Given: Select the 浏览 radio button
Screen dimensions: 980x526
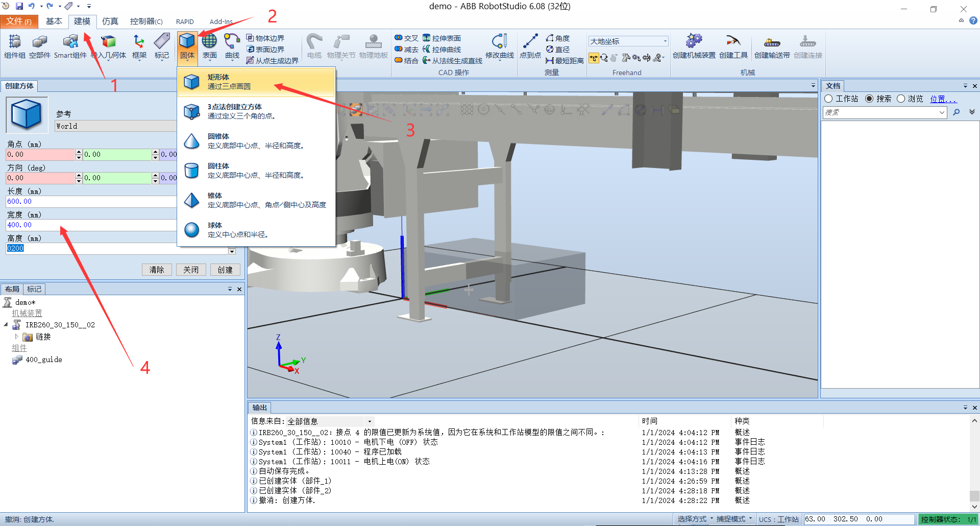Looking at the screenshot, I should point(901,99).
